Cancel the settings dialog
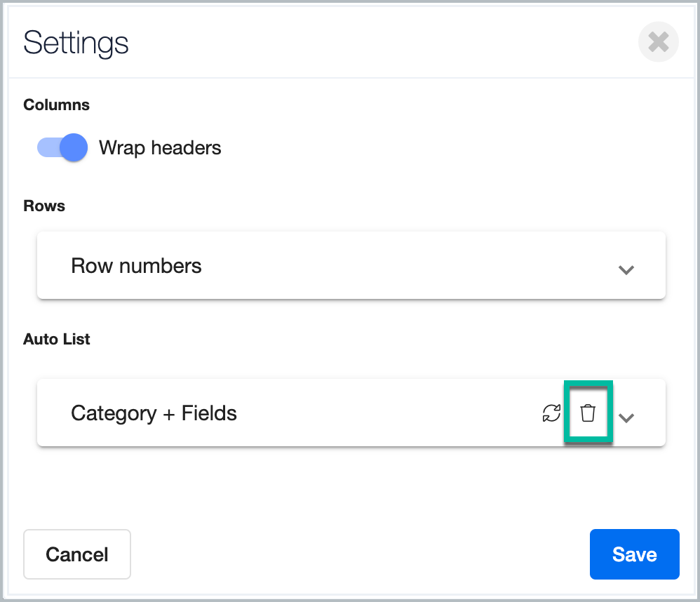Image resolution: width=700 pixels, height=602 pixels. point(77,554)
